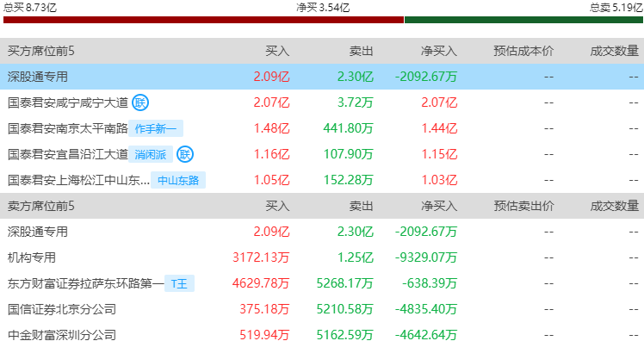644x341 pixels.
Task: Click the green total-sell bar segment
Action: [523, 20]
